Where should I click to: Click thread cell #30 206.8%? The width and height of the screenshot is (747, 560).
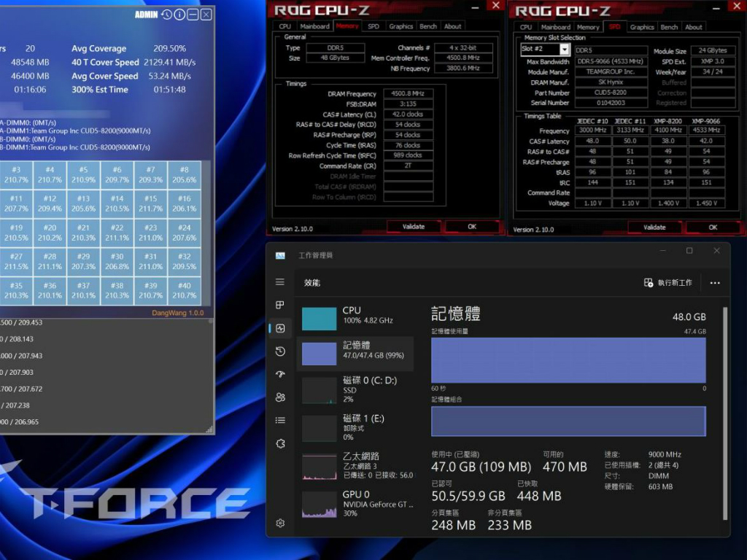tap(117, 262)
